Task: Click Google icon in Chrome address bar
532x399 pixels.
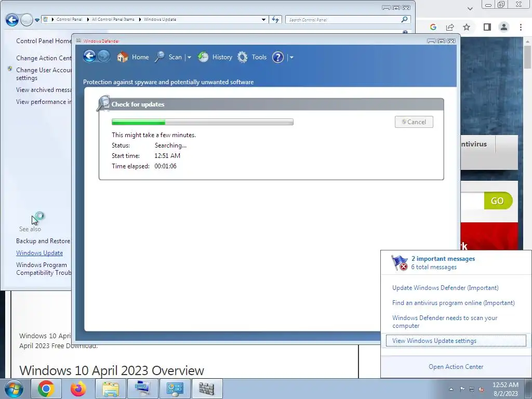Action: pos(433,27)
